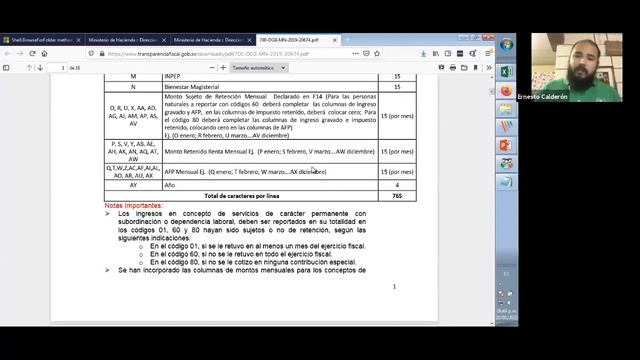Print the PDF document
The height and width of the screenshot is (360, 640).
(x=453, y=67)
